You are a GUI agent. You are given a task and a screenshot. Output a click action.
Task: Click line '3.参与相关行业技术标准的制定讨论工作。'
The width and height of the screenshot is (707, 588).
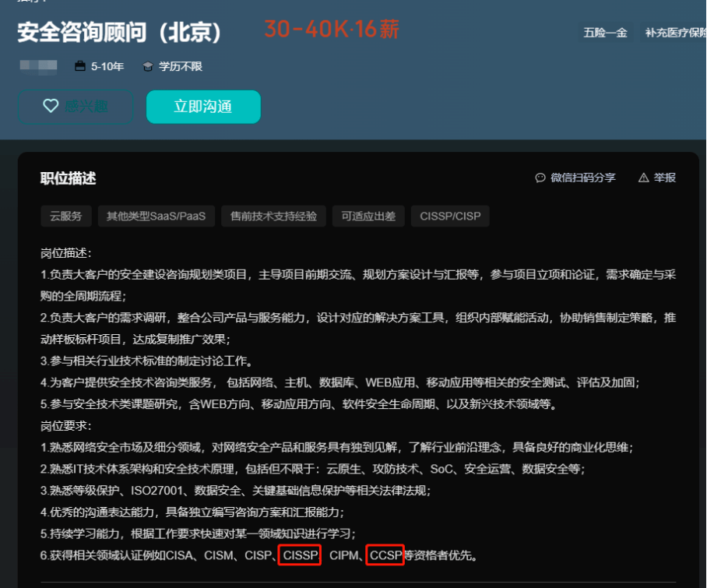click(x=148, y=361)
